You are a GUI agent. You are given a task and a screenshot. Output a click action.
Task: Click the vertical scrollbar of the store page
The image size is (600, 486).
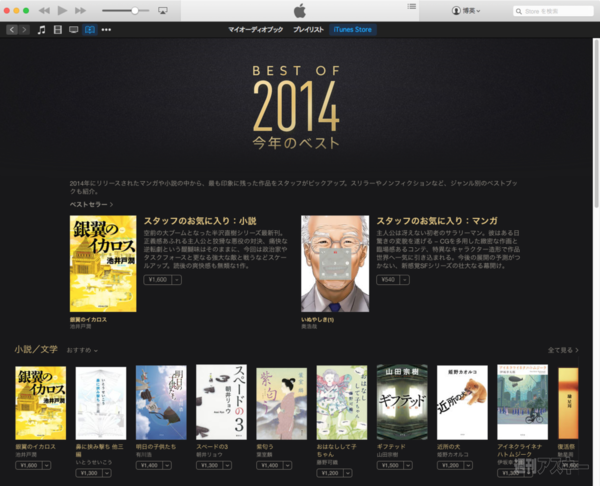(596, 123)
